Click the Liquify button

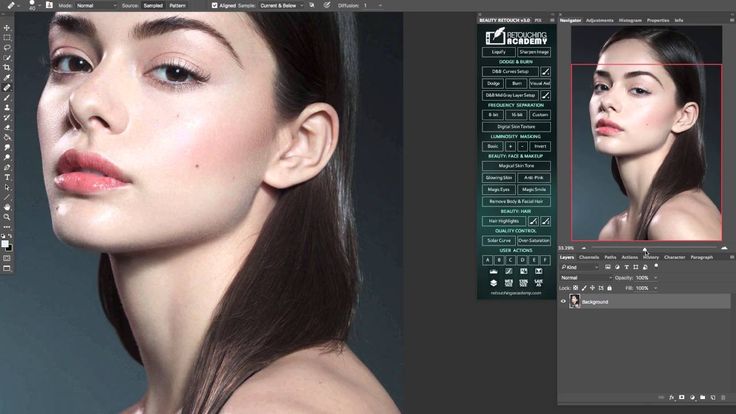click(x=498, y=52)
